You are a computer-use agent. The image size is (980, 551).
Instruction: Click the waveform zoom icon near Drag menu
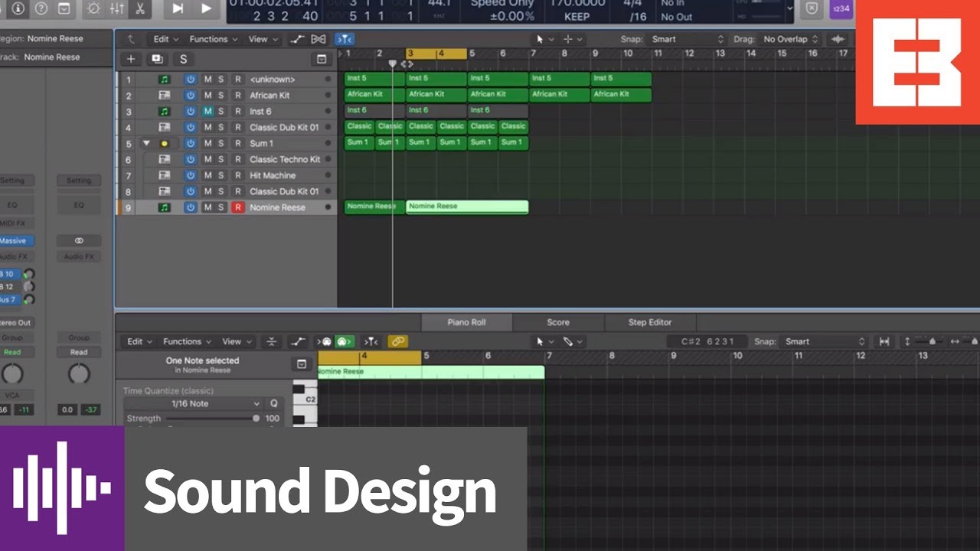838,39
